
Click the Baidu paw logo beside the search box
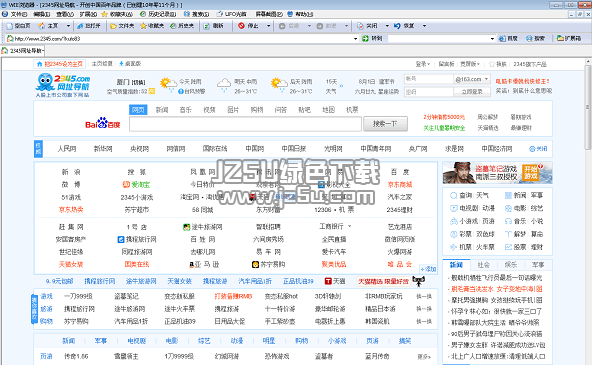(102, 123)
